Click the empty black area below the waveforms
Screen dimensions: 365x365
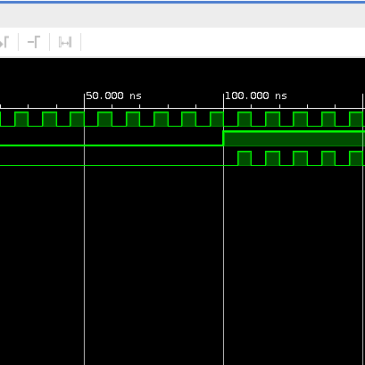182,267
